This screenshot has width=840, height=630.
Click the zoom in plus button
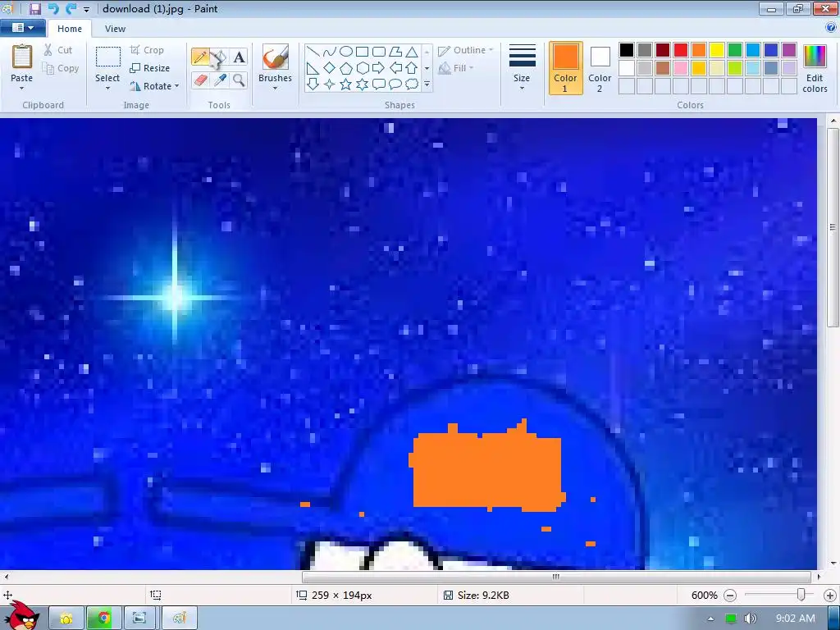coord(830,596)
